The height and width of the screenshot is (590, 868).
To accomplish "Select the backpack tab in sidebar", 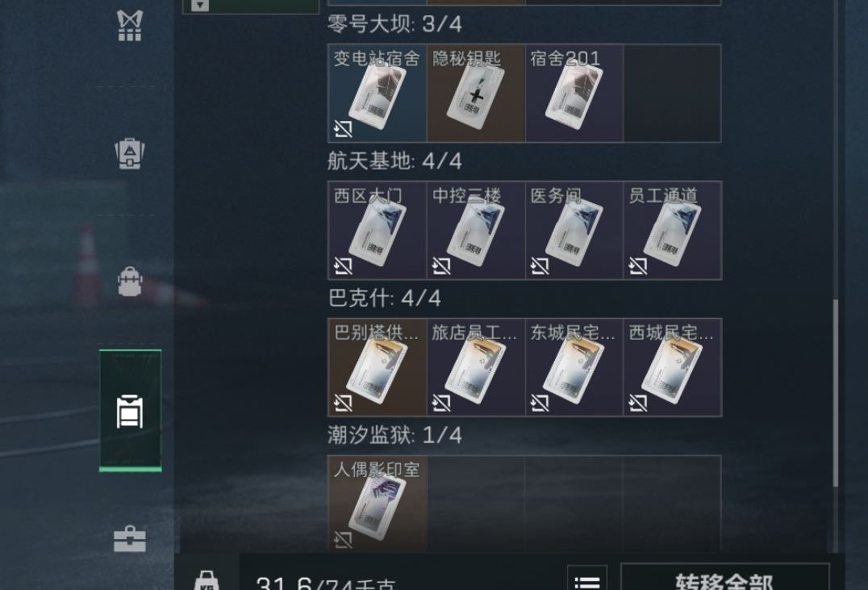I will click(130, 153).
